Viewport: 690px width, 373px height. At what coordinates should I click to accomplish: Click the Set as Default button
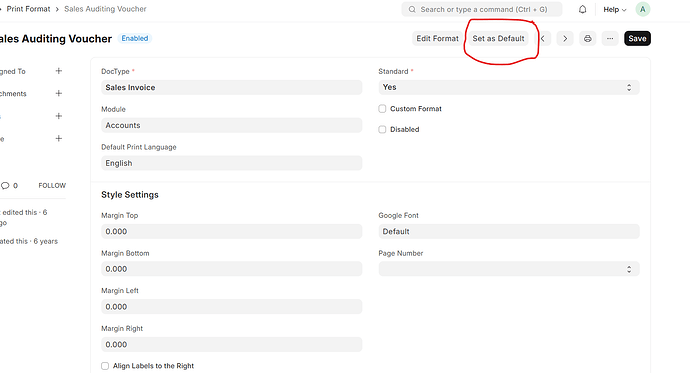click(499, 39)
